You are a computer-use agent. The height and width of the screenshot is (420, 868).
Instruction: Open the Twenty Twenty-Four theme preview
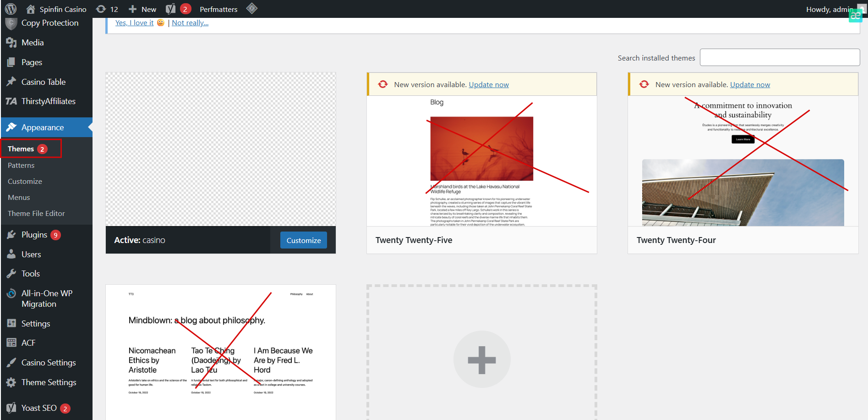tap(743, 160)
